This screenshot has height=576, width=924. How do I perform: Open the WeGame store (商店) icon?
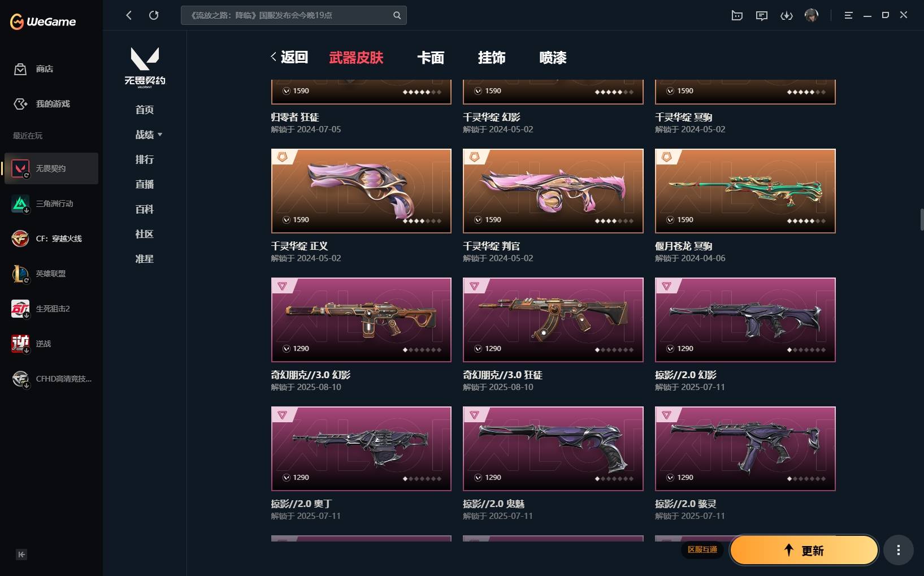pyautogui.click(x=20, y=69)
